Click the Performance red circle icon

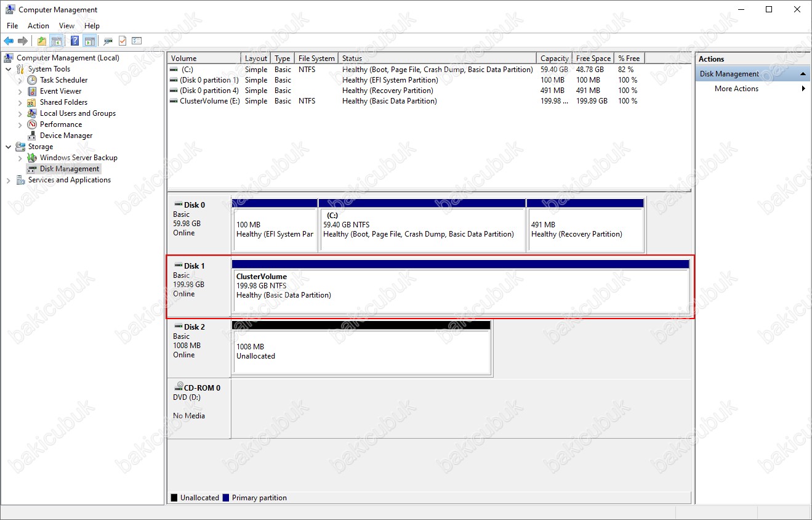click(x=32, y=124)
